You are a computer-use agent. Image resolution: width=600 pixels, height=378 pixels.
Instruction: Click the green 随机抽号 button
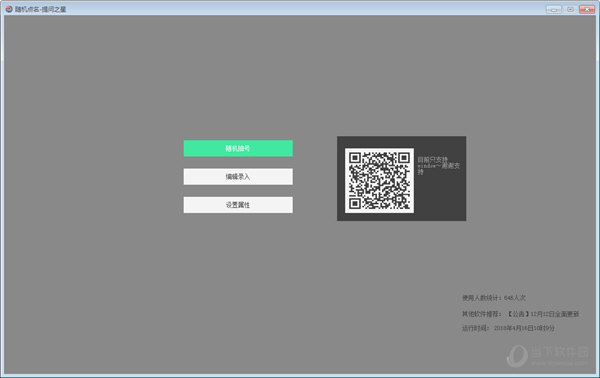pyautogui.click(x=238, y=148)
